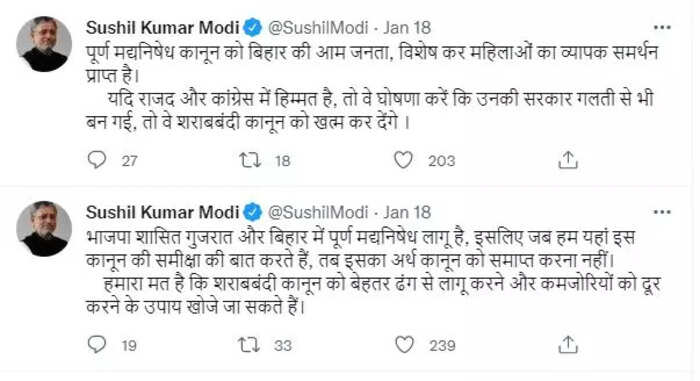The height and width of the screenshot is (381, 700).
Task: Click @SushilModi handle on the first tweet
Action: [318, 28]
